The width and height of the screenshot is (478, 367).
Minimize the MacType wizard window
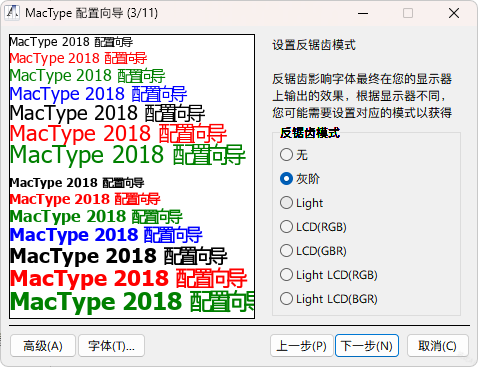point(363,13)
